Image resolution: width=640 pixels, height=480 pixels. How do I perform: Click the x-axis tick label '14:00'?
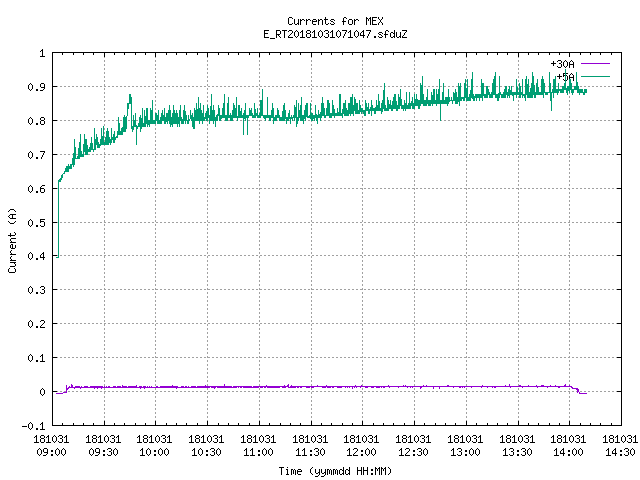(568, 452)
